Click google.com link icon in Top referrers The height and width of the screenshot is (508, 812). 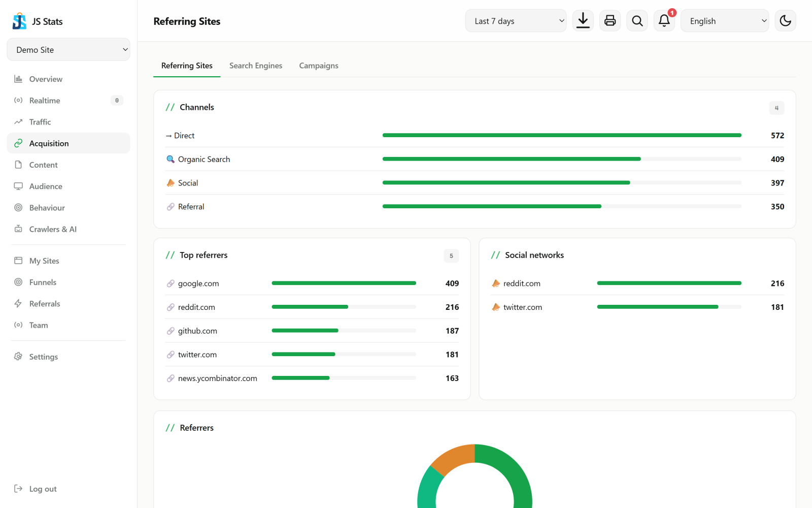pyautogui.click(x=171, y=283)
